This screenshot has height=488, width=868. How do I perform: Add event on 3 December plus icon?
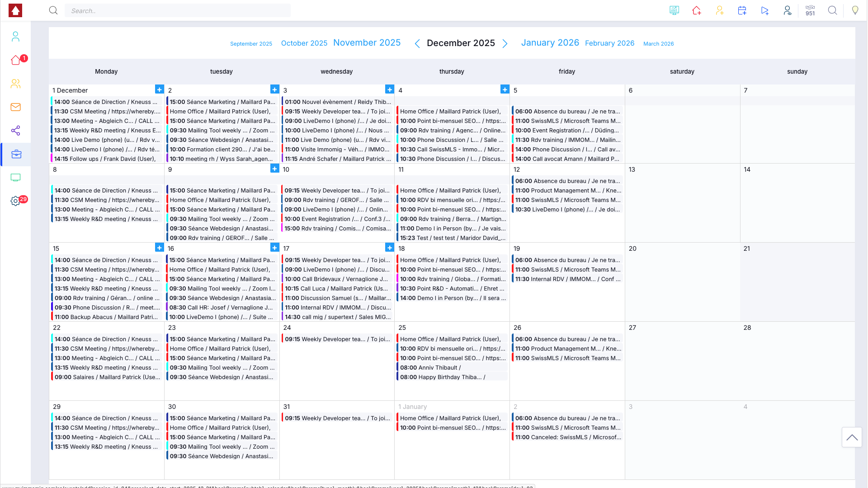(390, 89)
